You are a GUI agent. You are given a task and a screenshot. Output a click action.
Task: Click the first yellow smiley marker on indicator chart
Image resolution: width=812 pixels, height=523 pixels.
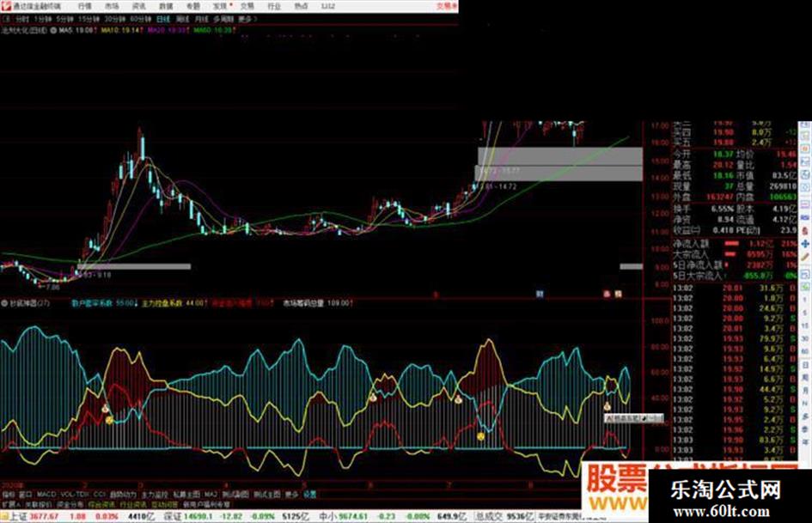(109, 421)
